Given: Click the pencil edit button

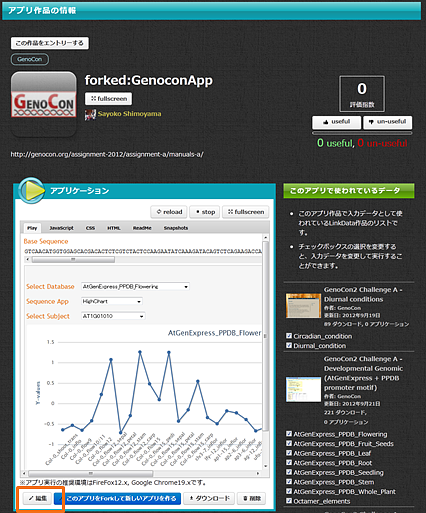Looking at the screenshot, I should [x=38, y=498].
